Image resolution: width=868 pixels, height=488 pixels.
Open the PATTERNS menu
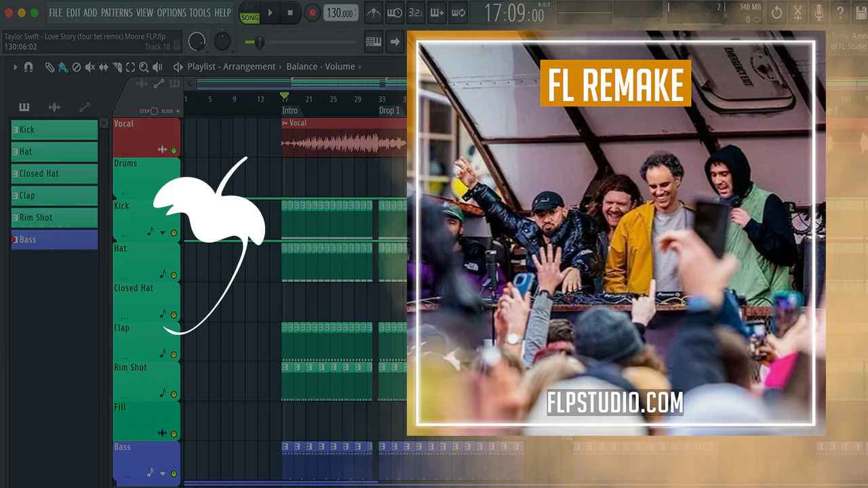point(117,13)
